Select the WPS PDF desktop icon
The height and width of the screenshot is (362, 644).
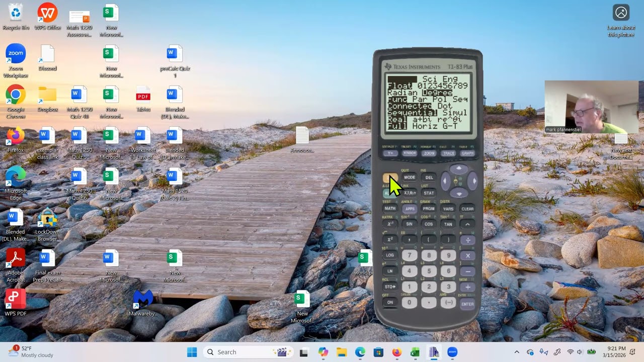pyautogui.click(x=16, y=303)
